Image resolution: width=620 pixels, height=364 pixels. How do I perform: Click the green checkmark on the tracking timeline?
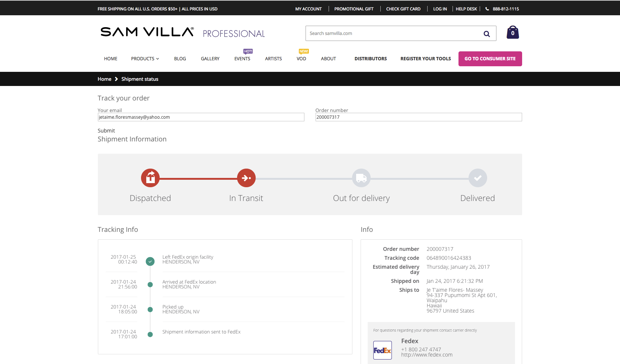click(150, 261)
